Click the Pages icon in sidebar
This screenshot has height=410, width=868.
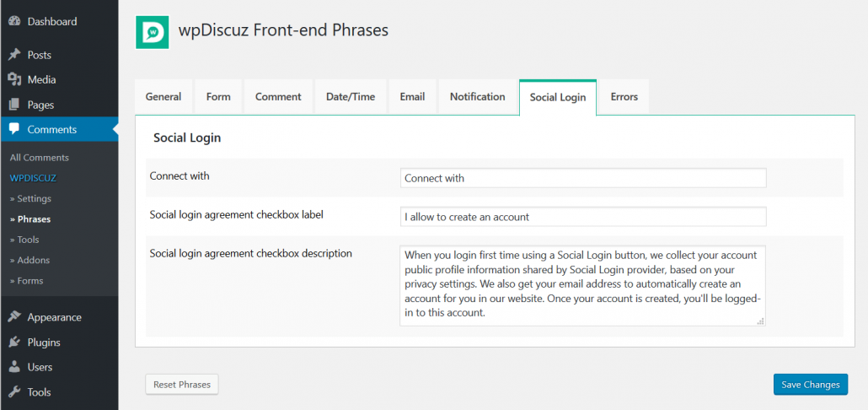[x=14, y=105]
